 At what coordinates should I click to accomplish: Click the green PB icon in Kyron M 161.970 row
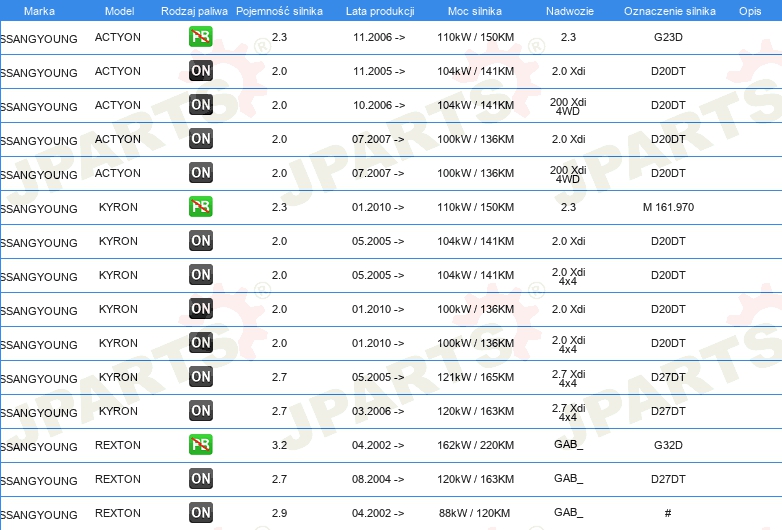(201, 207)
